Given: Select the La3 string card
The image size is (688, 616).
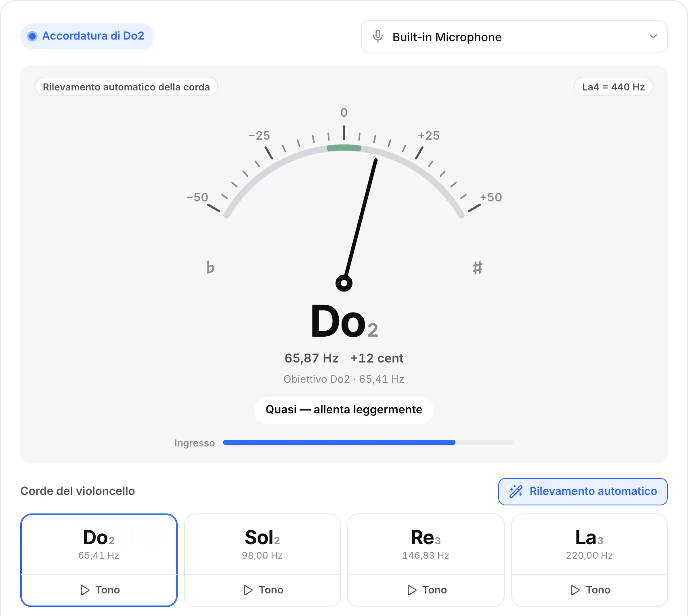Looking at the screenshot, I should pos(589,544).
